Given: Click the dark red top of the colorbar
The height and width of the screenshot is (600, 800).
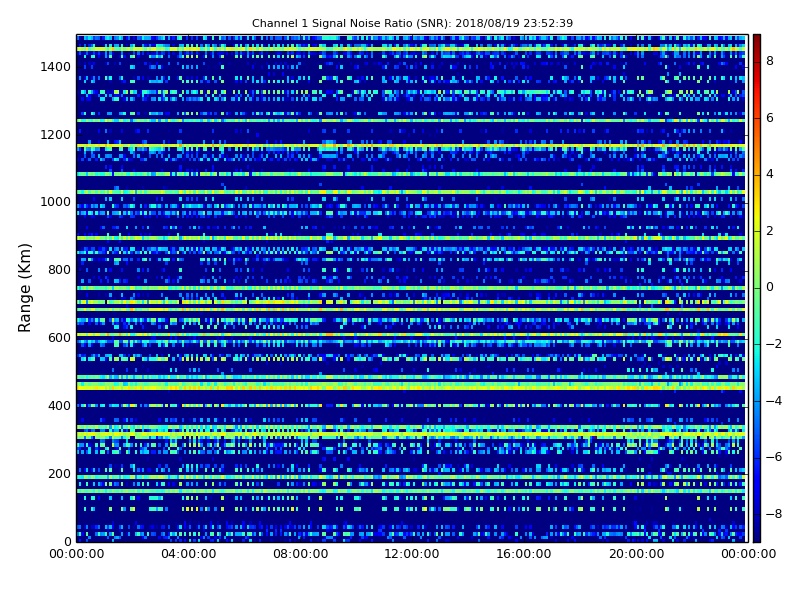Looking at the screenshot, I should click(x=757, y=41).
